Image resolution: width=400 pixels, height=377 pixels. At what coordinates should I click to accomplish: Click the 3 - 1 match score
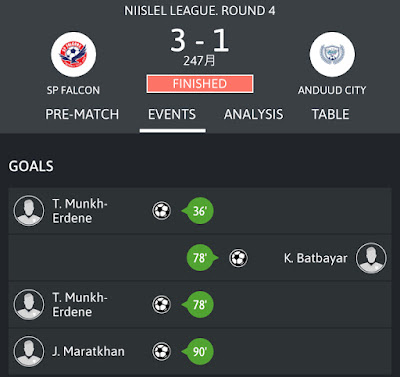click(200, 41)
